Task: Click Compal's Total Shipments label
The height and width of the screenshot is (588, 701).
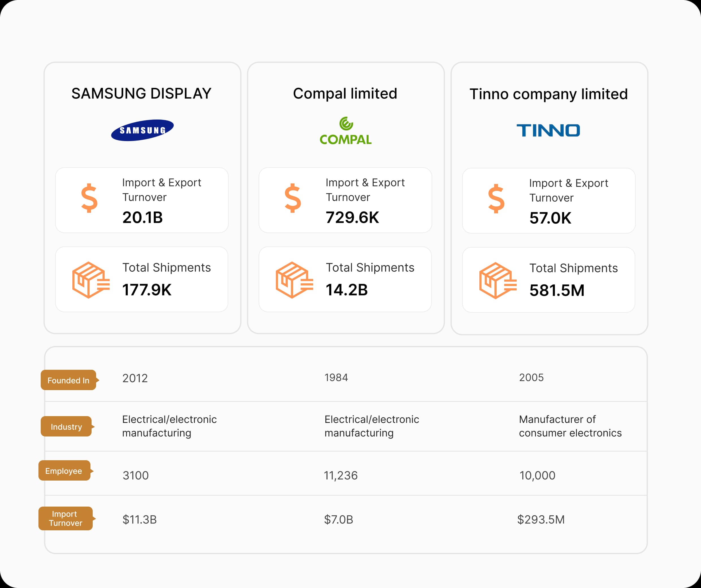Action: click(x=370, y=267)
